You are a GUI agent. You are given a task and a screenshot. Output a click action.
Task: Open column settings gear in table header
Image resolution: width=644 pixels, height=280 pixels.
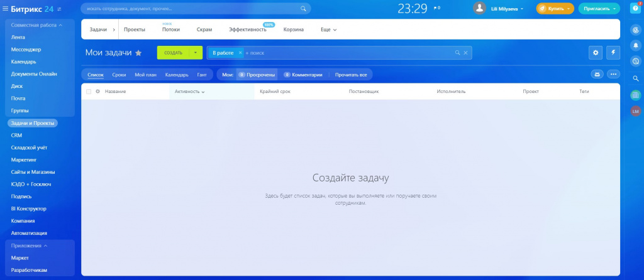click(x=97, y=92)
